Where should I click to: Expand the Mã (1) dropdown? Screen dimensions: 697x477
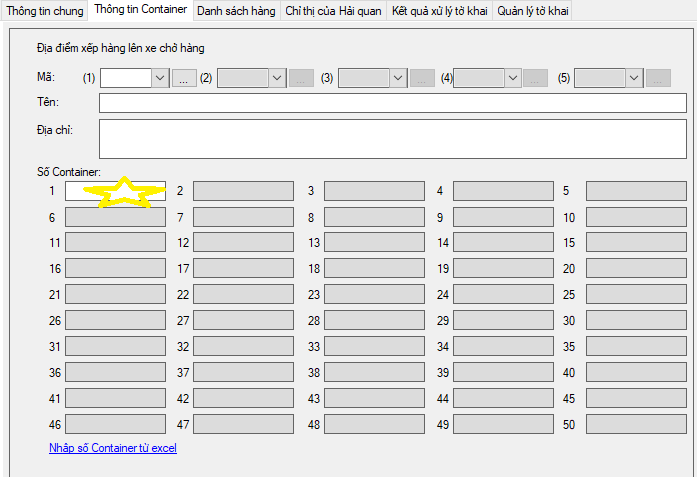tap(160, 78)
